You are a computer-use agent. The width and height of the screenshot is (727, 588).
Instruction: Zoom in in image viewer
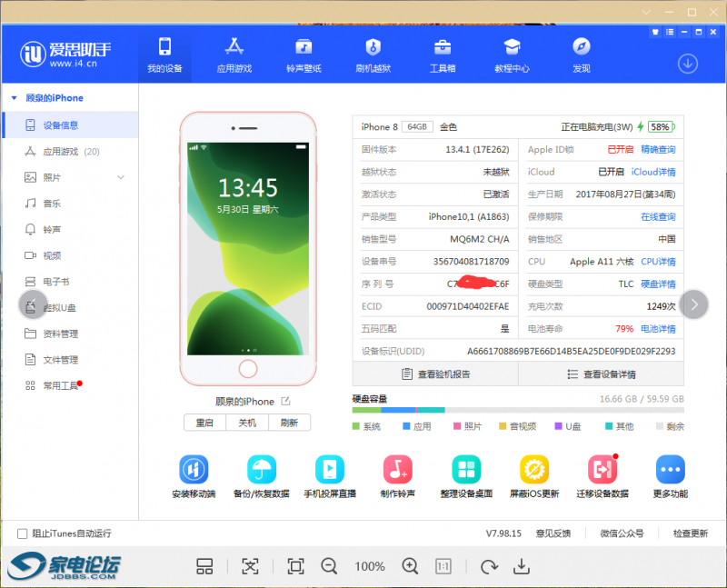tap(411, 566)
